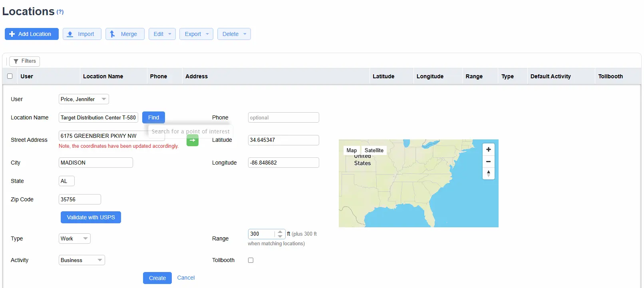Sort by Address column header
The height and width of the screenshot is (288, 644).
(x=197, y=76)
